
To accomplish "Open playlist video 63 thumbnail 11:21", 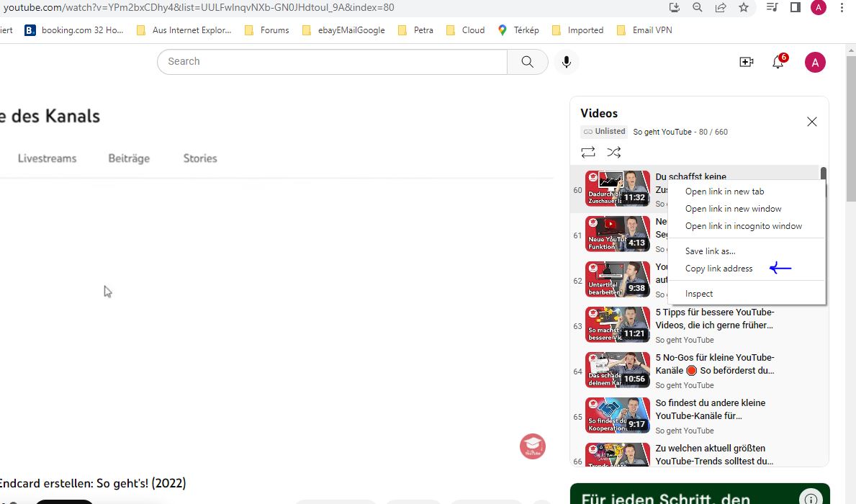I will point(618,324).
